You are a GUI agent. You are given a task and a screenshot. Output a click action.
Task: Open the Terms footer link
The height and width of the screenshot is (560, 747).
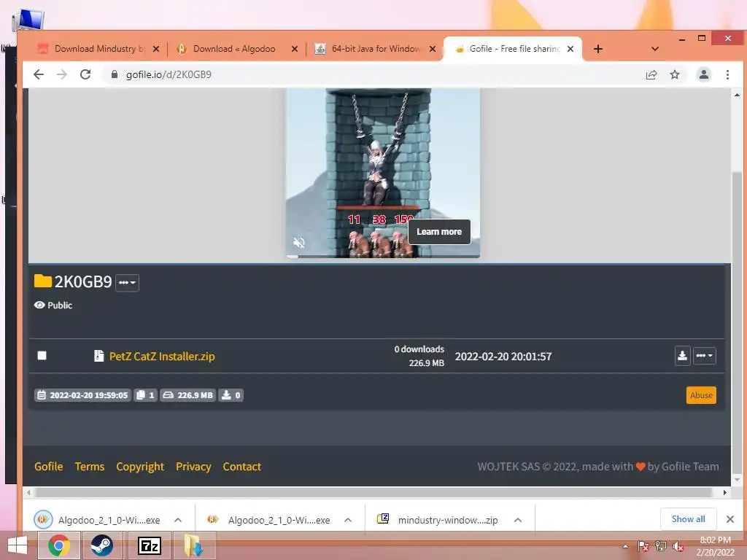click(90, 467)
